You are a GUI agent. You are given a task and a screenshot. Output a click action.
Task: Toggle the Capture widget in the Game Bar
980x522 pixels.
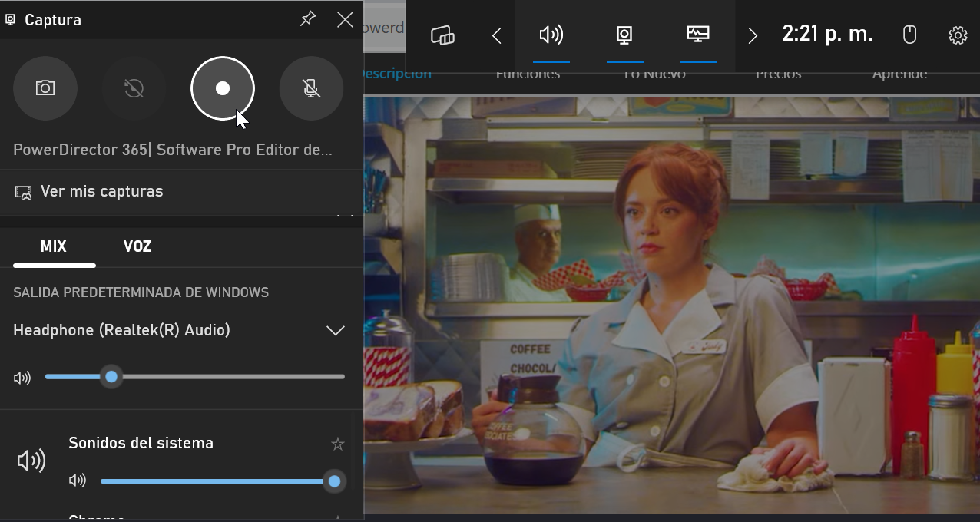point(624,35)
